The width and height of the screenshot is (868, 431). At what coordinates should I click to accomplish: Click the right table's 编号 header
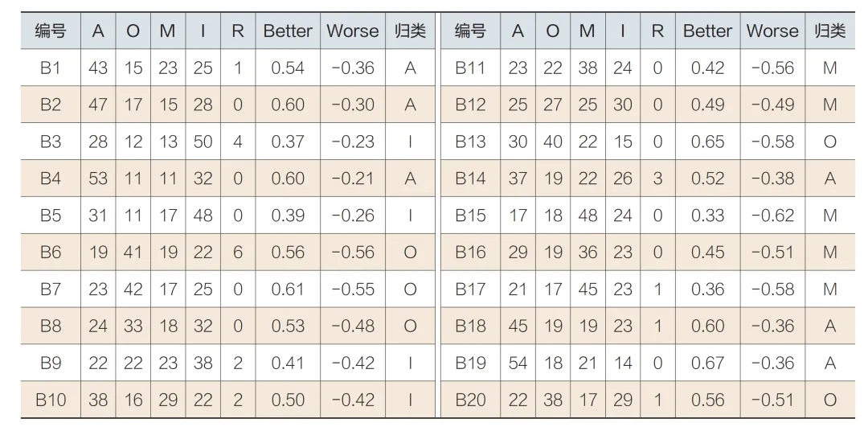click(x=470, y=31)
